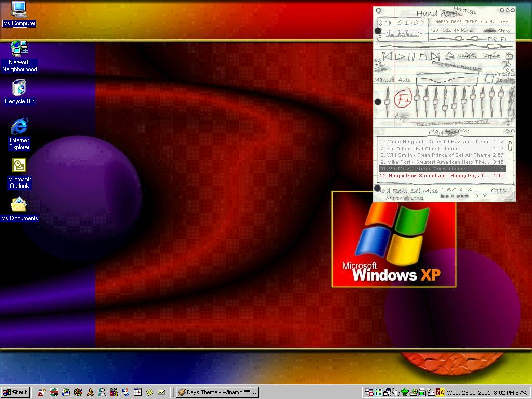The width and height of the screenshot is (532, 399).
Task: Click the eject/open file icon
Action: [449, 56]
